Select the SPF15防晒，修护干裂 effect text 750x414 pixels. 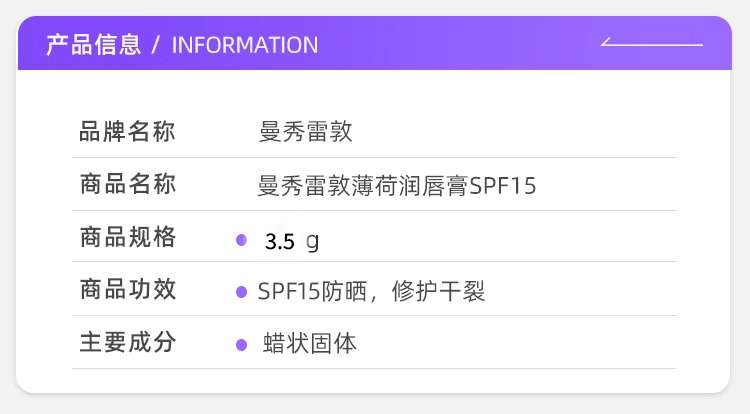371,292
